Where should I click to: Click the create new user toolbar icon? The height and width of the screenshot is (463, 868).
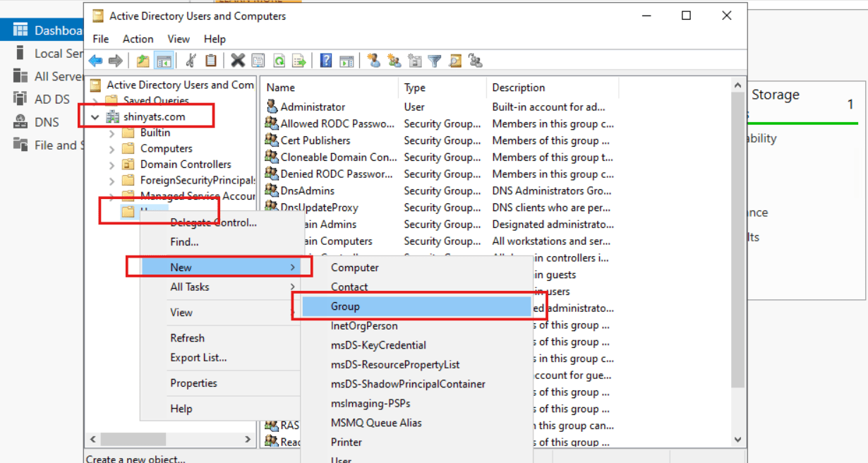tap(374, 61)
